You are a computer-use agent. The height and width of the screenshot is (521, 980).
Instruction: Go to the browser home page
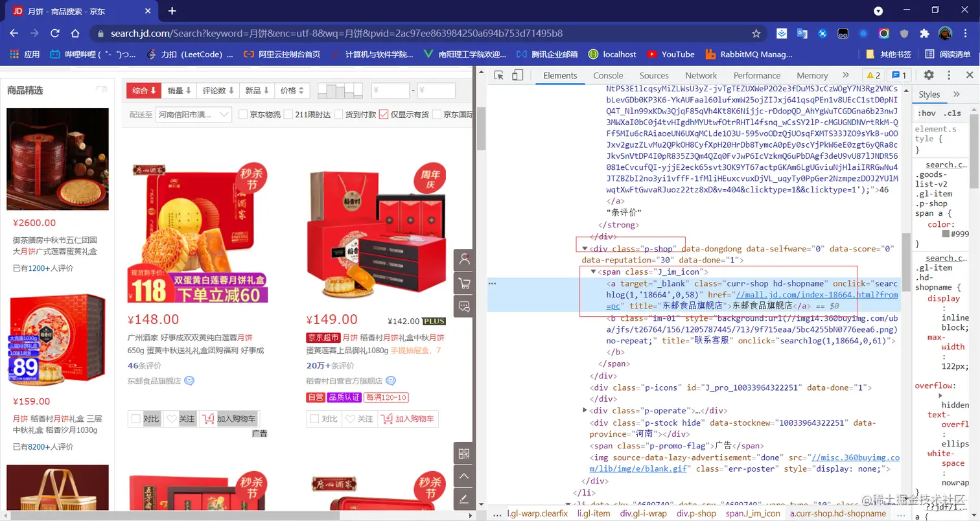[76, 33]
